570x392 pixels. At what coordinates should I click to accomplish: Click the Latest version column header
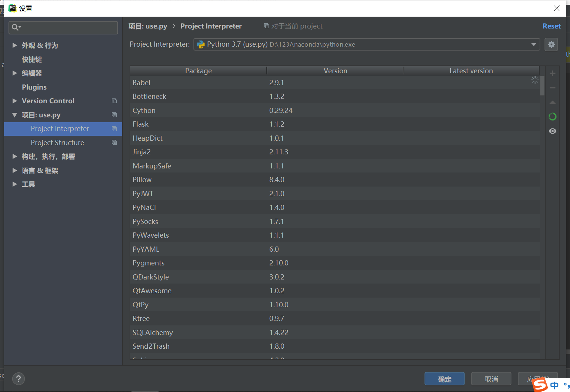tap(471, 71)
